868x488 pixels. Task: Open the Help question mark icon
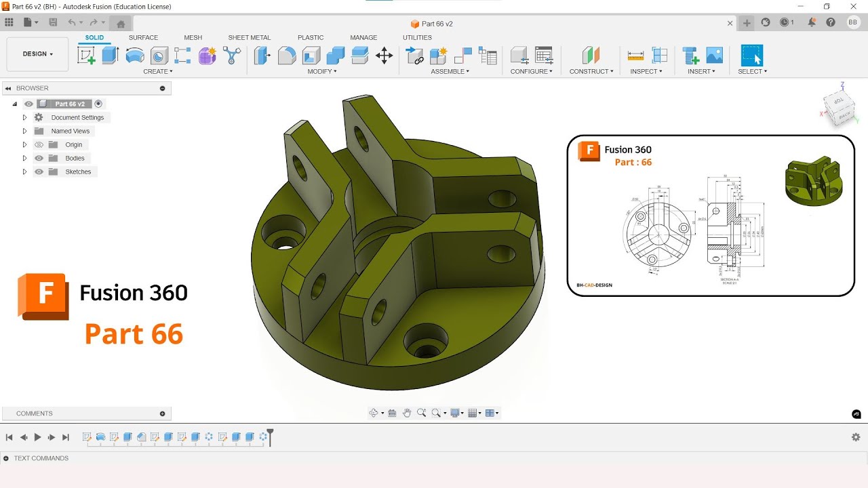pyautogui.click(x=831, y=22)
